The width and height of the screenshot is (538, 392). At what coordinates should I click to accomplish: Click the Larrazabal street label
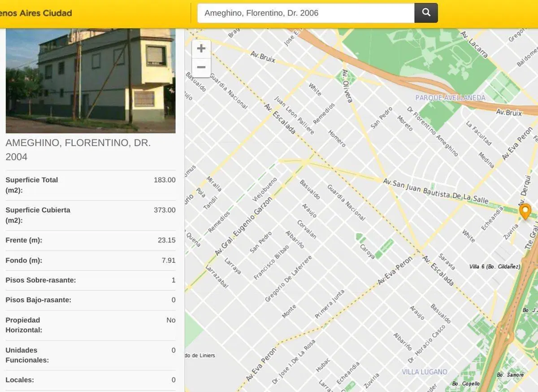[x=217, y=276]
